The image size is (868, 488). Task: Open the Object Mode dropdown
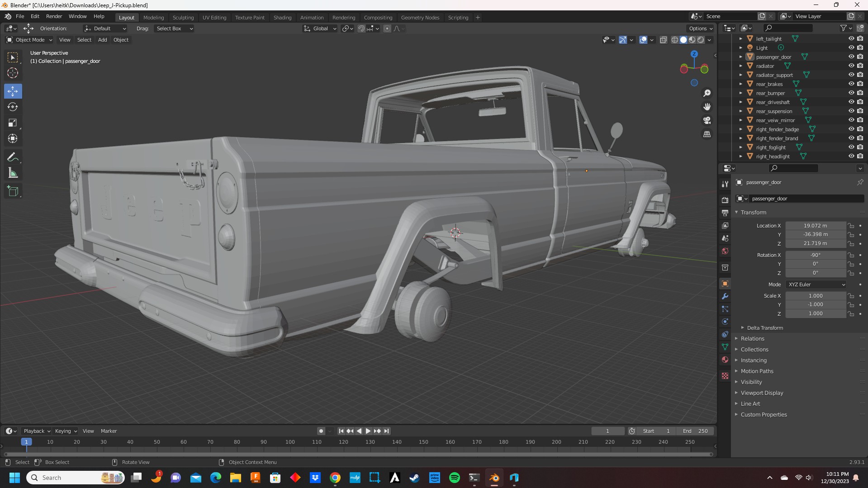(x=29, y=40)
